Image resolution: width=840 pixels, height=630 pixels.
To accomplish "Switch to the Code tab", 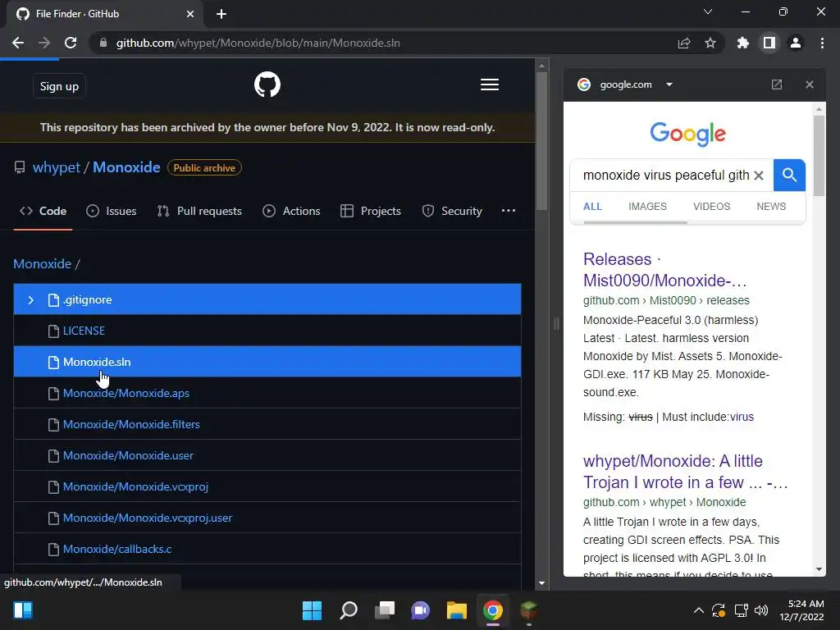I will click(43, 211).
